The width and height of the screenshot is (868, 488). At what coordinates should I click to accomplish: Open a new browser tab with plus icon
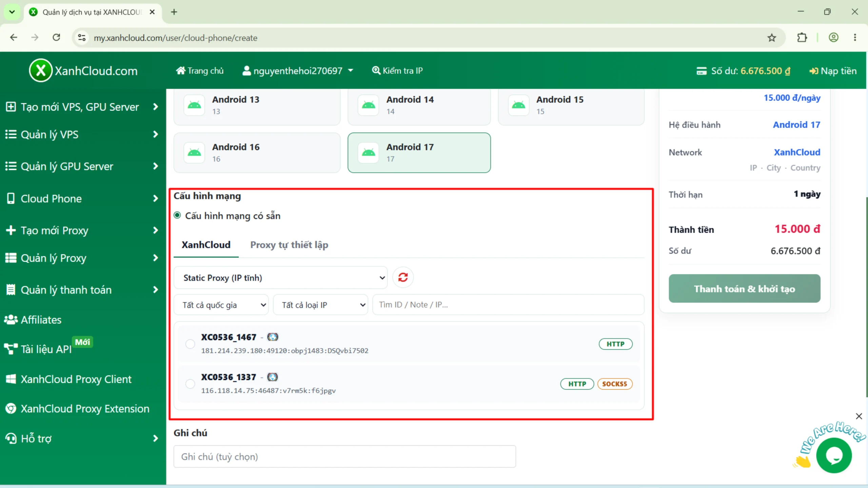(174, 12)
